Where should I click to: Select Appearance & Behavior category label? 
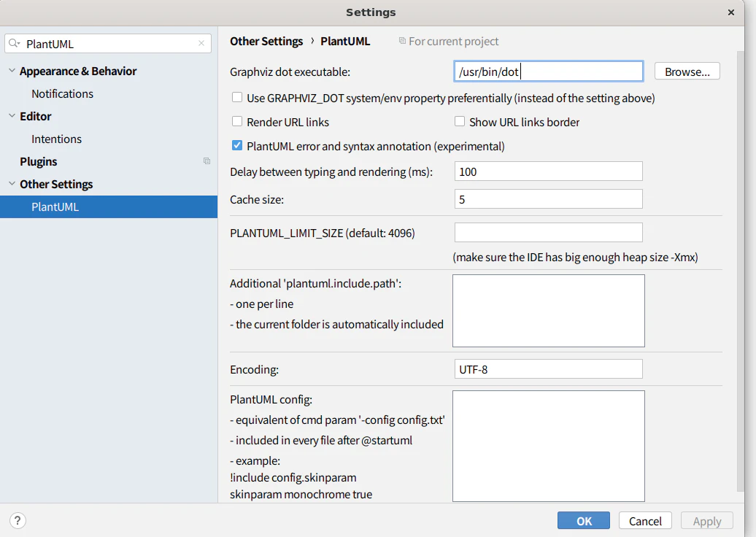78,71
